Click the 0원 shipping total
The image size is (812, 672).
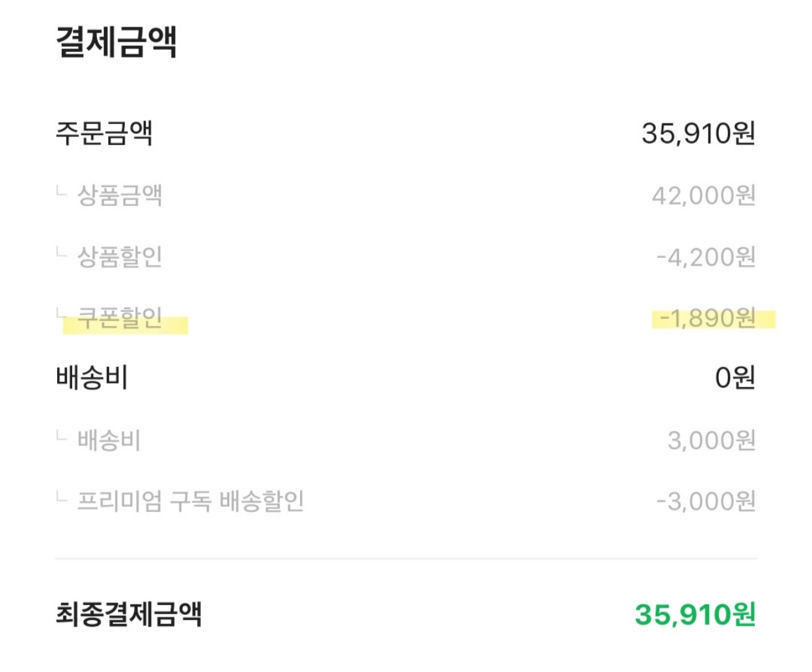[x=735, y=378]
